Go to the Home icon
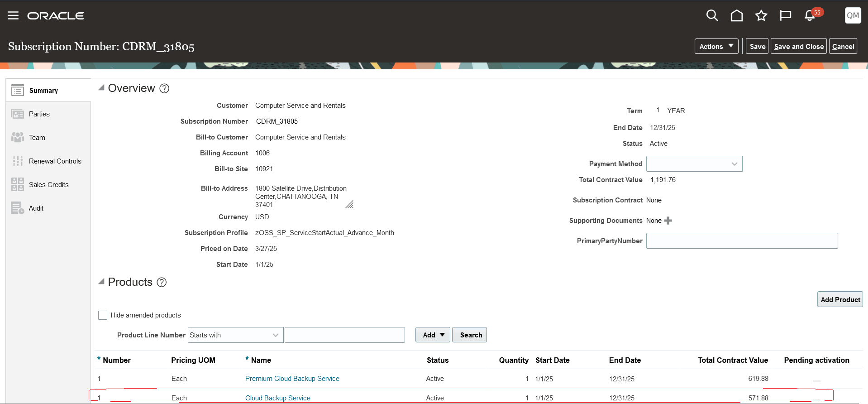 [x=737, y=16]
